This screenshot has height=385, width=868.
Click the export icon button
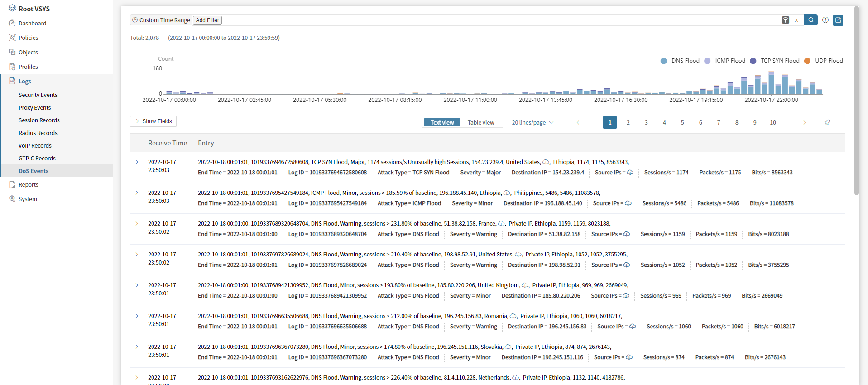pyautogui.click(x=838, y=20)
